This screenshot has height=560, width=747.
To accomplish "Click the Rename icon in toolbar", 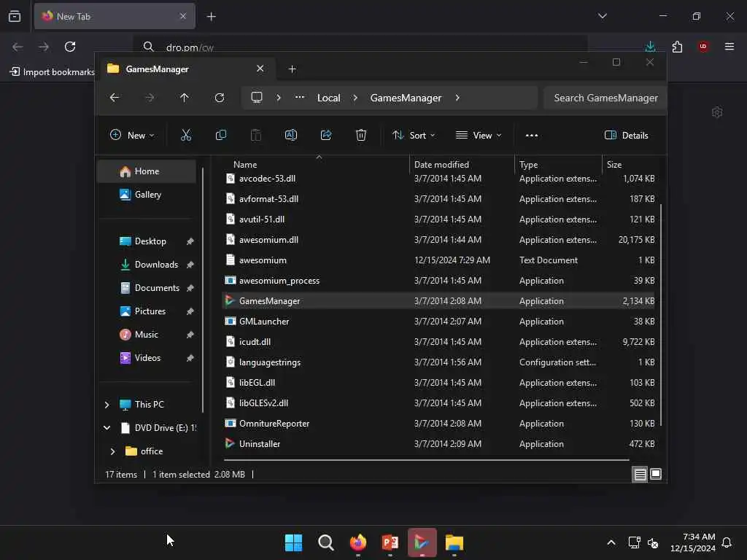I will (x=290, y=135).
